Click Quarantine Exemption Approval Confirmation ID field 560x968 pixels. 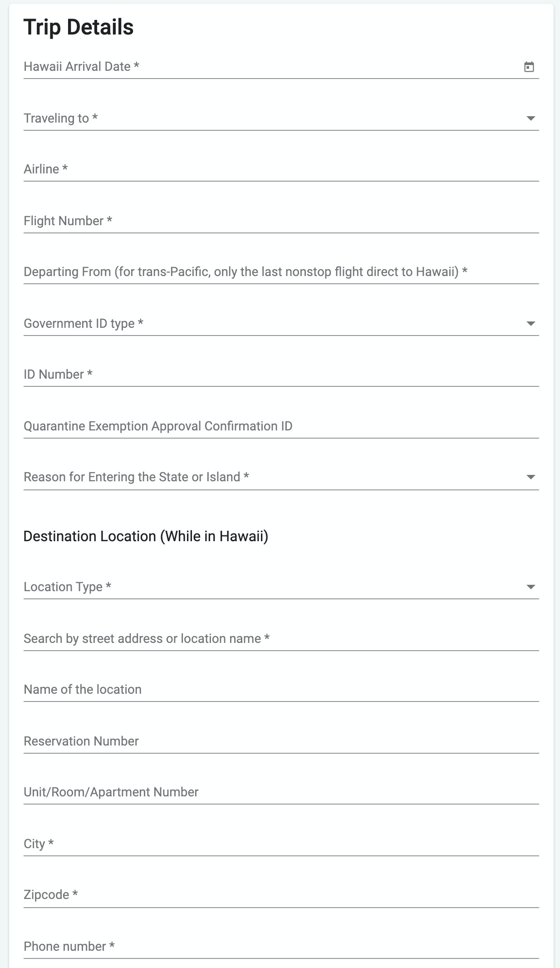coord(281,426)
